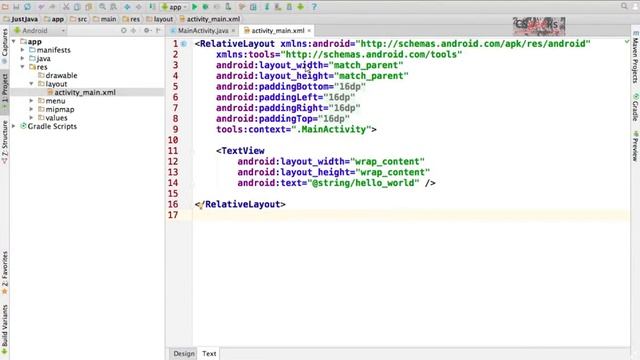Viewport: 640px width, 360px height.
Task: Click the Paste toolbar icon
Action: (88, 7)
